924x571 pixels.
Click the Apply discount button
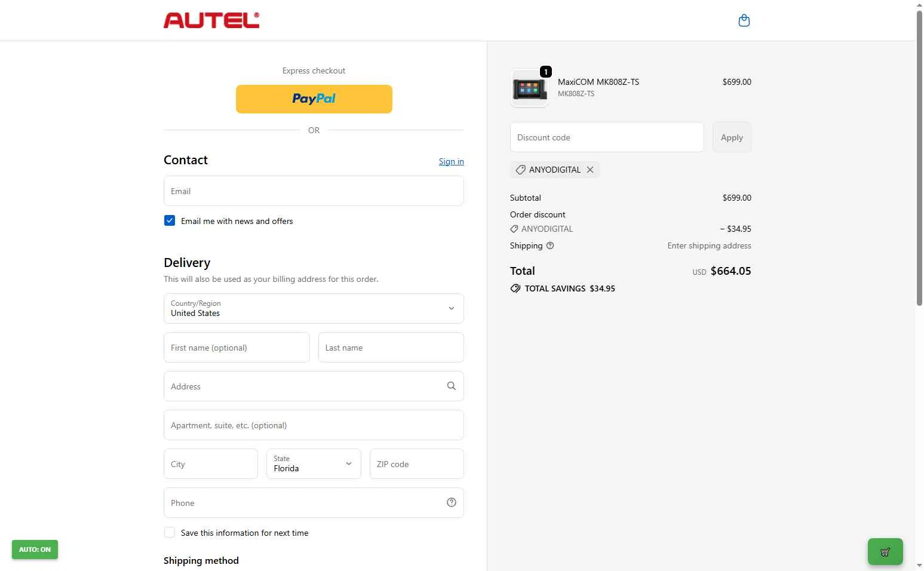(732, 137)
